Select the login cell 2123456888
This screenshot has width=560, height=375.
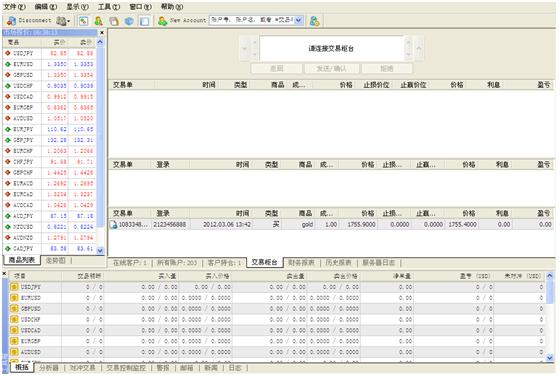[x=170, y=225]
